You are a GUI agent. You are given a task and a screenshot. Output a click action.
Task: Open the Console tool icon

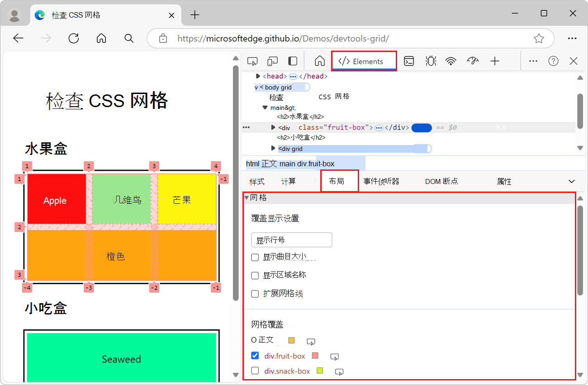click(409, 61)
